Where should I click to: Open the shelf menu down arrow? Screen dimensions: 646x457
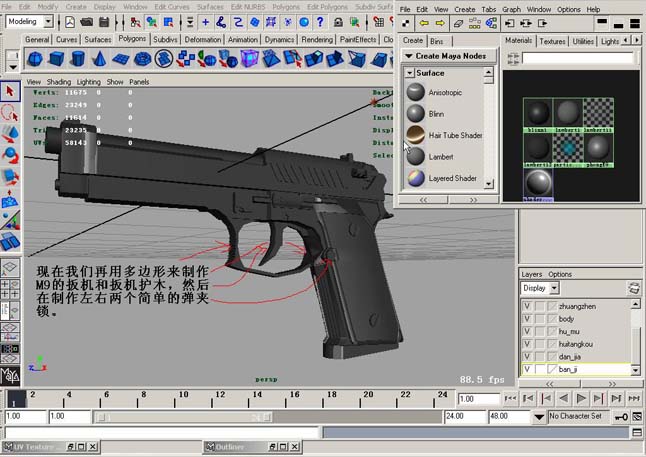coord(13,67)
